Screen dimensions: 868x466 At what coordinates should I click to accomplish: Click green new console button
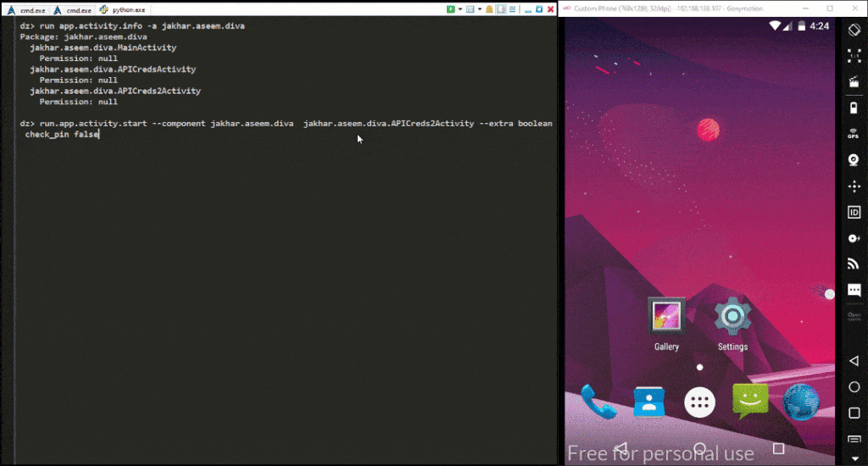tap(451, 9)
